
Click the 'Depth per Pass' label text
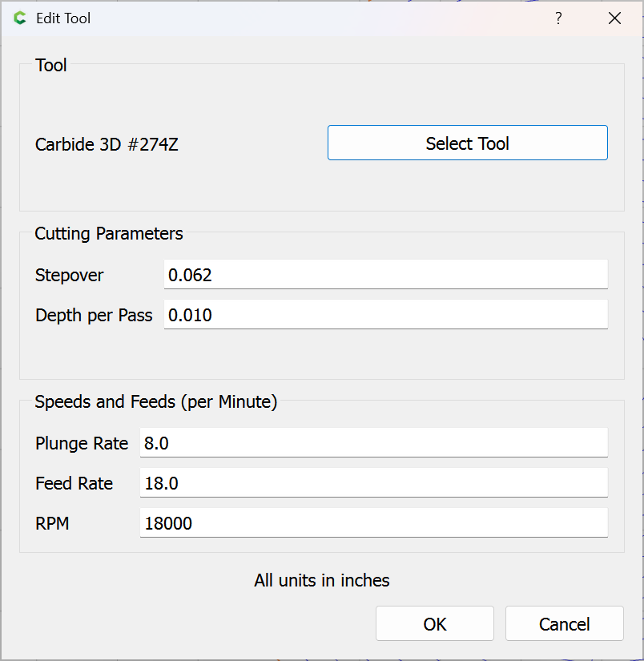tap(94, 315)
